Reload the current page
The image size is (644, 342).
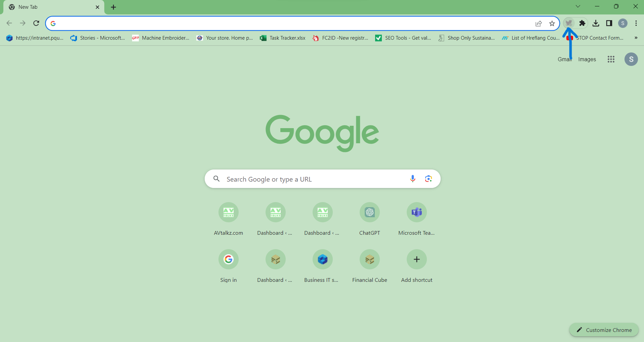[x=36, y=23]
